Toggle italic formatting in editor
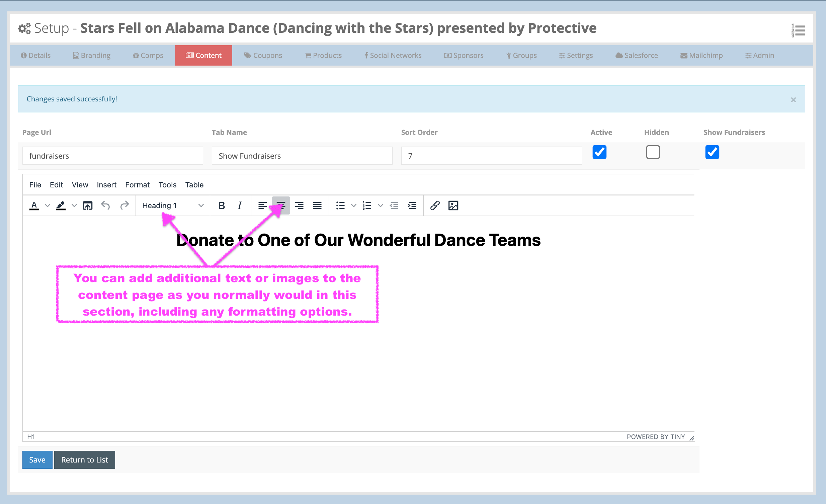 [239, 205]
